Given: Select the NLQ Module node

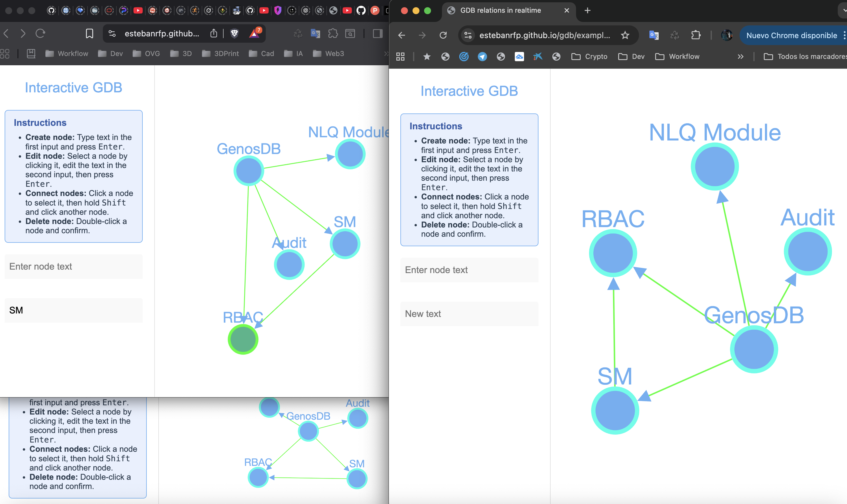Looking at the screenshot, I should [714, 166].
